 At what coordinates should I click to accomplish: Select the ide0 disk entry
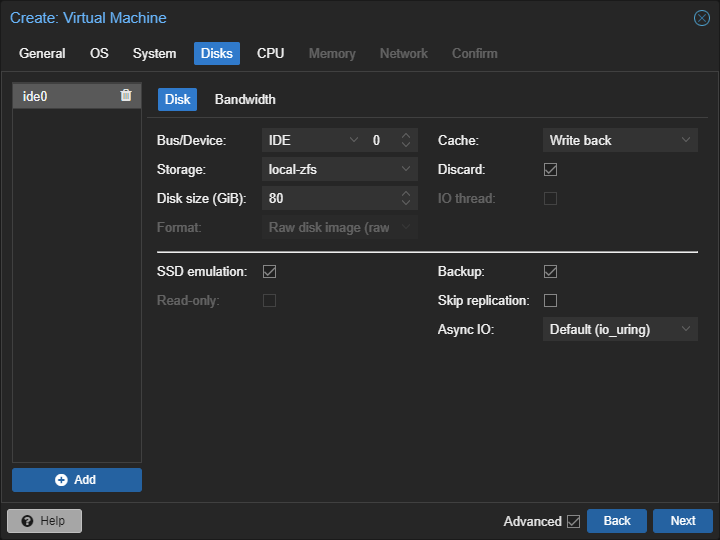click(x=77, y=96)
